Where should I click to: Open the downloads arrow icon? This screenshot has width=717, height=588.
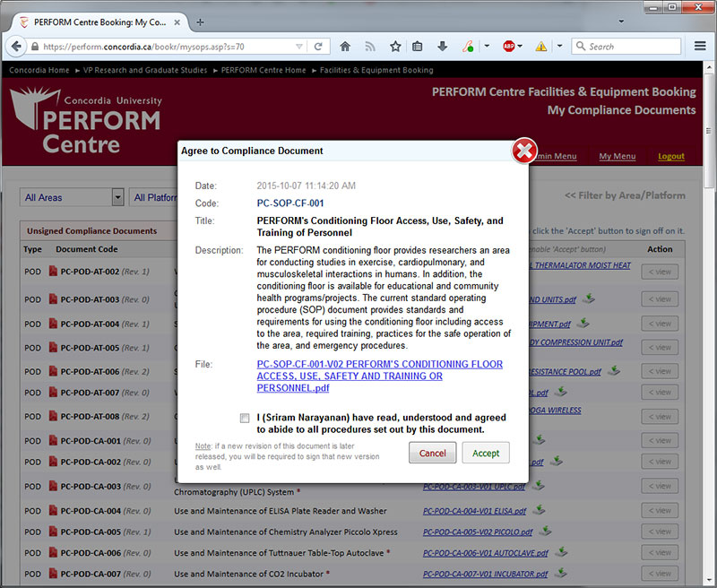point(442,46)
